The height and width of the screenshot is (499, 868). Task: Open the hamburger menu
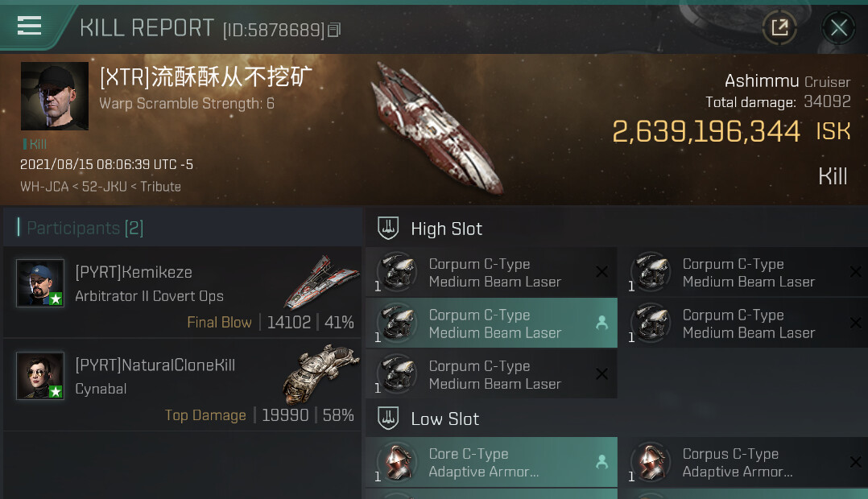pyautogui.click(x=29, y=26)
